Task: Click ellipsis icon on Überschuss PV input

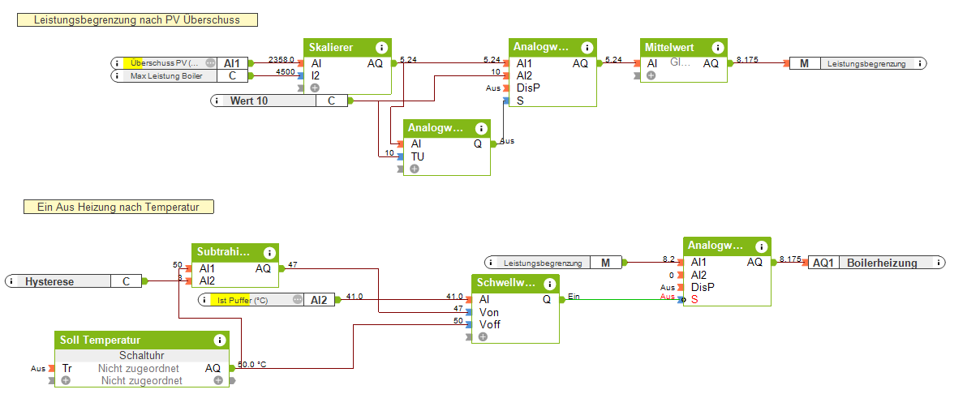Action: [210, 62]
